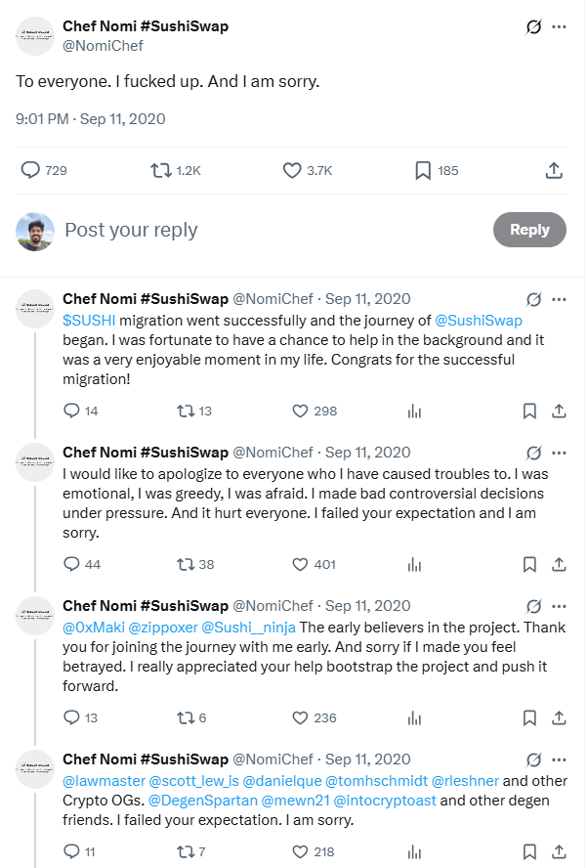Reply to the tweet with 13 comments

(x=72, y=718)
